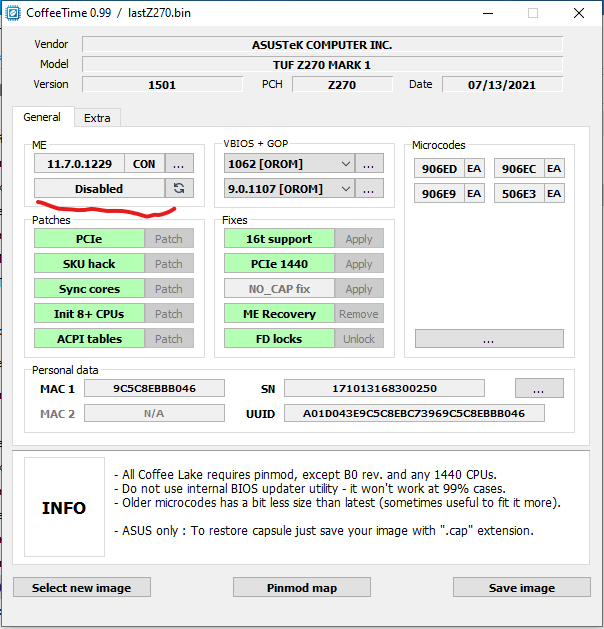The width and height of the screenshot is (604, 629).
Task: Click the UUID field
Action: (414, 413)
